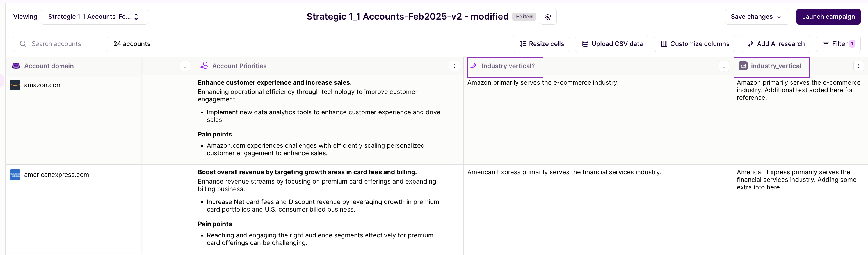Open the Account Priorities three-dot menu
The width and height of the screenshot is (868, 255).
(x=454, y=66)
